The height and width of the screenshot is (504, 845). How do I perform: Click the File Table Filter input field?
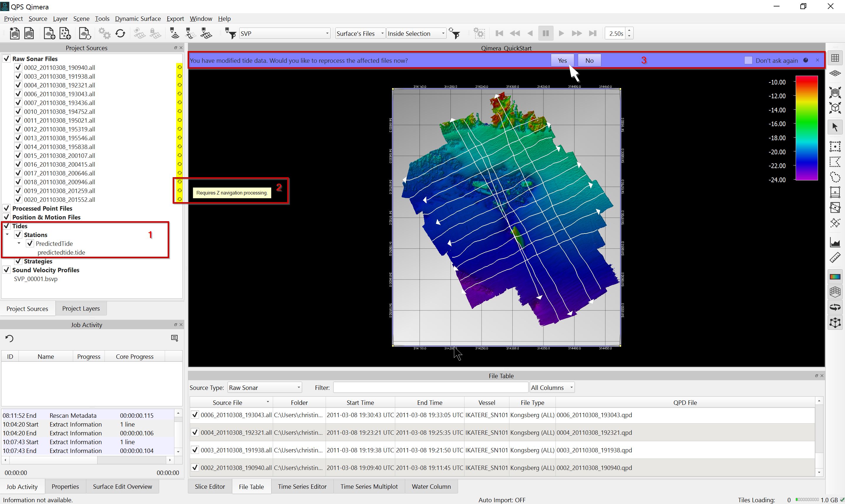click(x=430, y=388)
